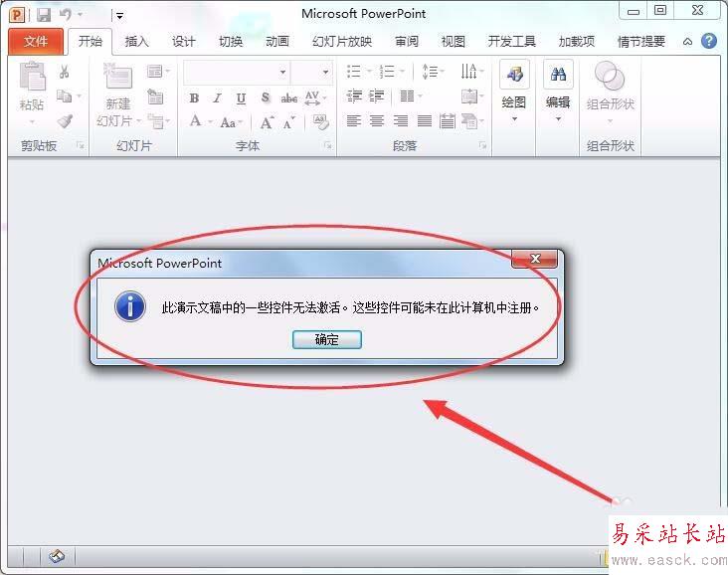
Task: Toggle text Shadow (S) formatting
Action: (x=266, y=97)
